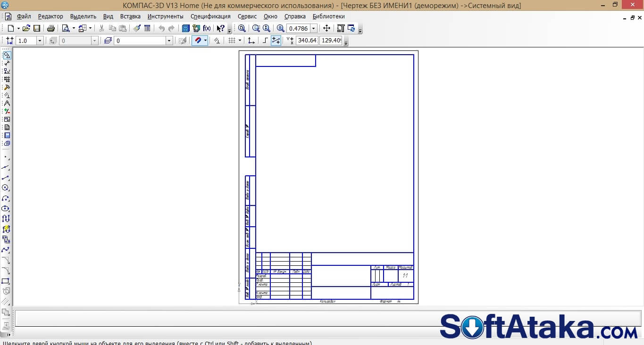Click the Paste clipboard icon

pyautogui.click(x=123, y=28)
